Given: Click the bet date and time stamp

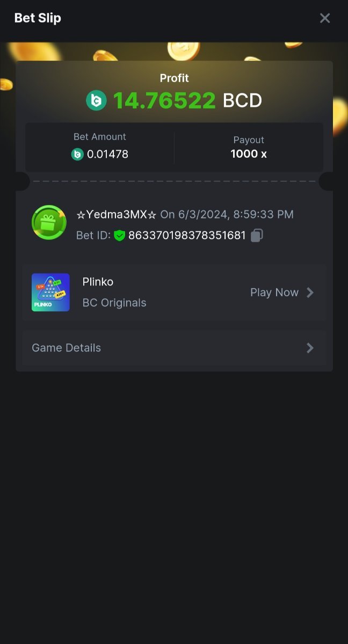Looking at the screenshot, I should pyautogui.click(x=227, y=215).
